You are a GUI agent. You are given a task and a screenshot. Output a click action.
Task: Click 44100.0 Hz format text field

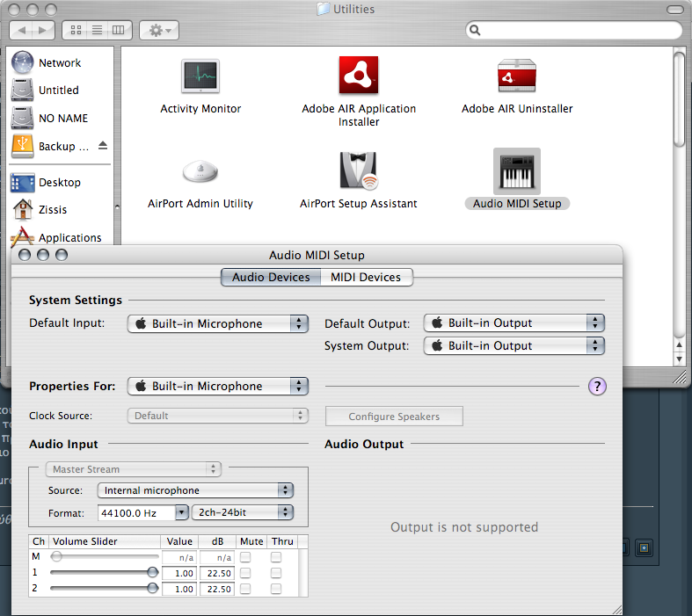pyautogui.click(x=136, y=513)
